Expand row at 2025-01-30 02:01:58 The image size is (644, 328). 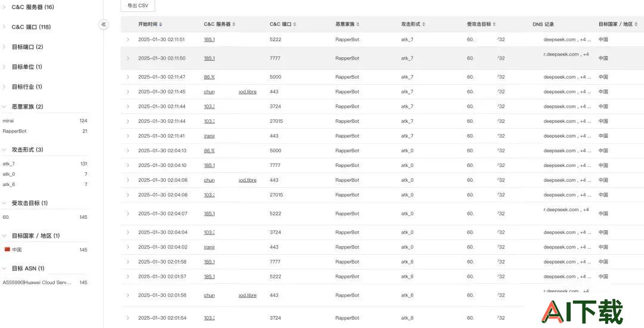coord(128,261)
